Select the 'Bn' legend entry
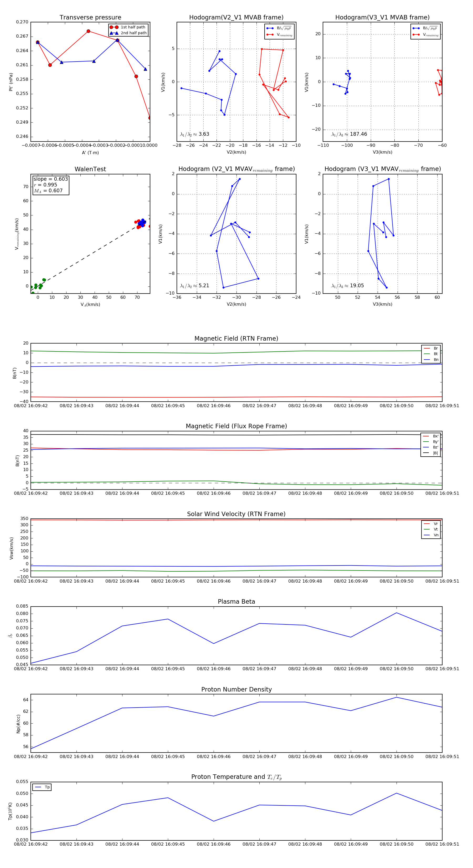This screenshot has height=868, width=473. point(431,360)
